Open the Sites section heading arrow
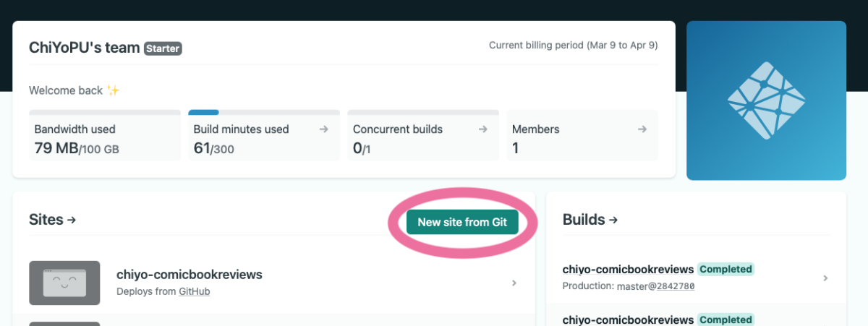The height and width of the screenshot is (326, 868). tap(72, 220)
